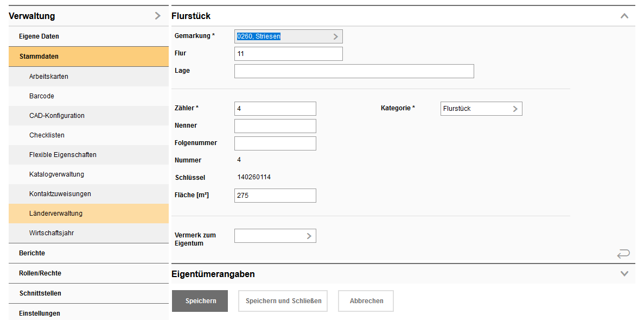Expand the Eigentümerangaben section
The image size is (644, 320).
(624, 274)
